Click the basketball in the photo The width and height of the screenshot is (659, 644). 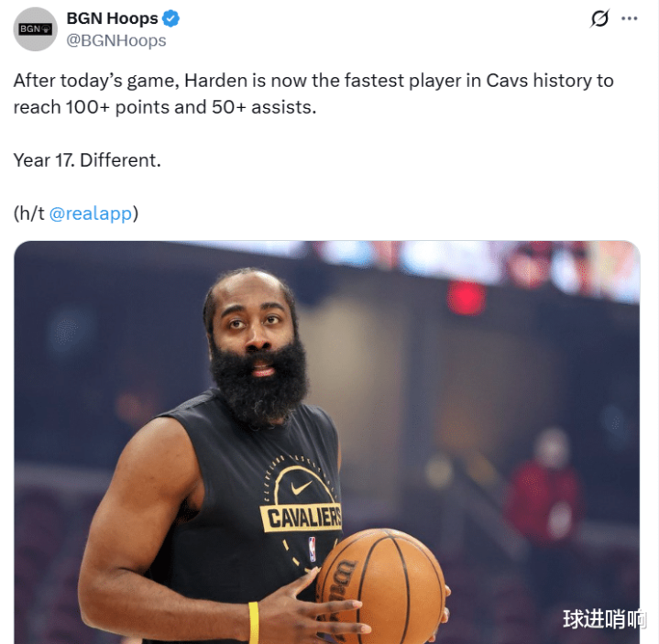(380, 586)
